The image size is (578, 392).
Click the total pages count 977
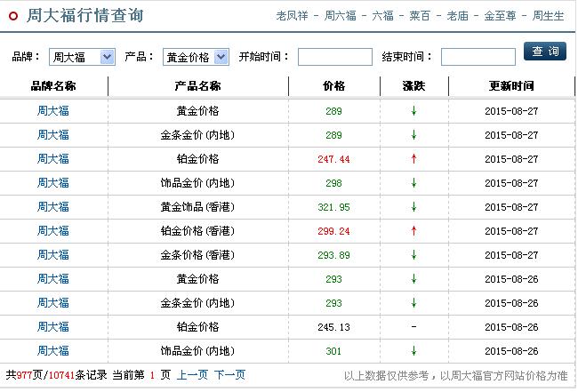[x=24, y=375]
